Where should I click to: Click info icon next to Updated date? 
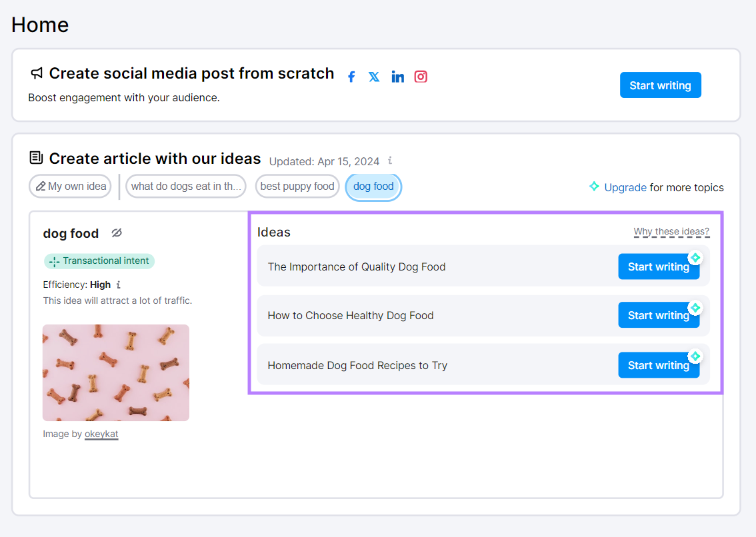pos(390,161)
